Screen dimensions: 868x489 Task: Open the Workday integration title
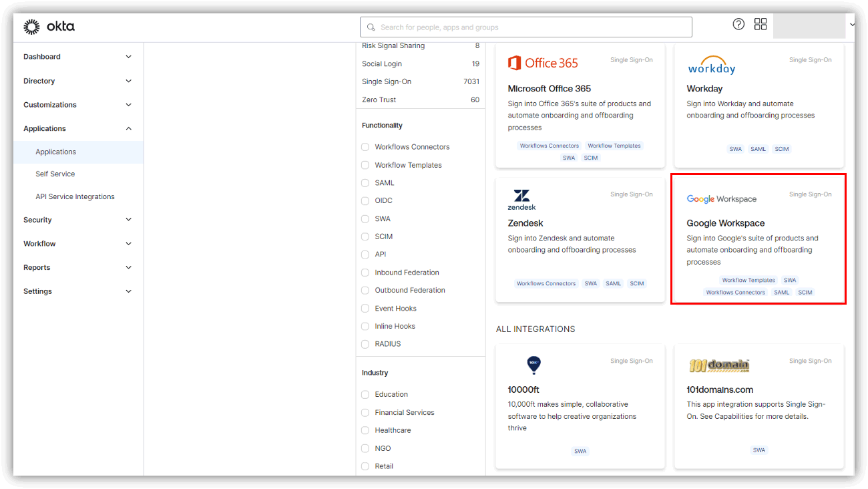coord(704,88)
